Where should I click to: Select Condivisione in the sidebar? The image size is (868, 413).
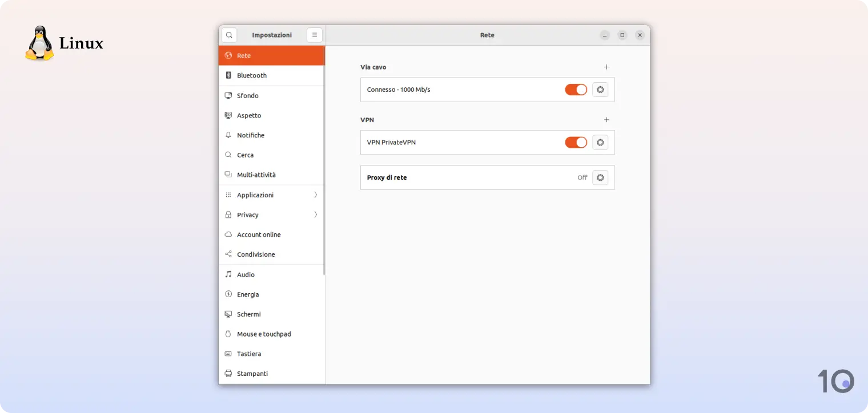(x=271, y=254)
